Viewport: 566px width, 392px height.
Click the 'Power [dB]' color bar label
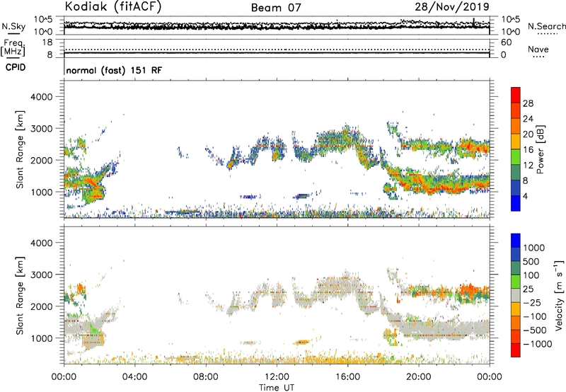click(x=540, y=150)
